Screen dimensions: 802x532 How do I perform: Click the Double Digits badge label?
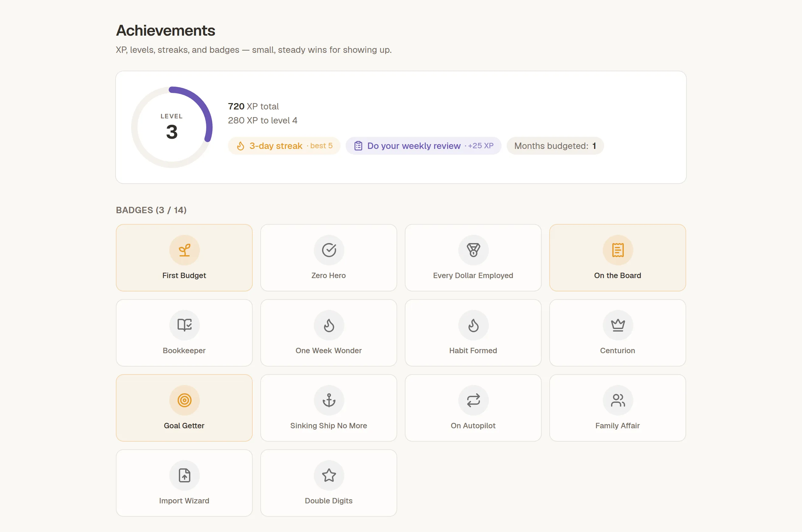coord(329,500)
